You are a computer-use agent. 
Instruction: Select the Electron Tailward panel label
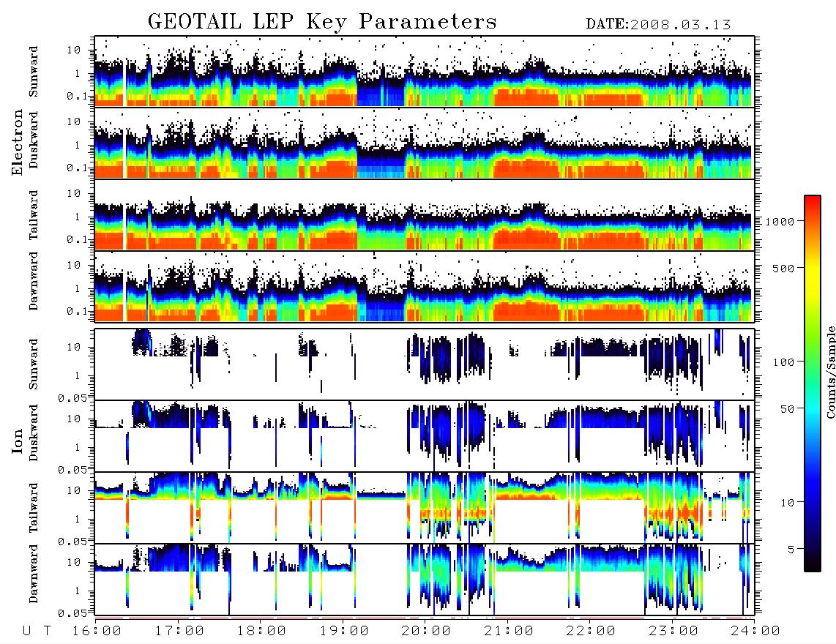(x=34, y=214)
